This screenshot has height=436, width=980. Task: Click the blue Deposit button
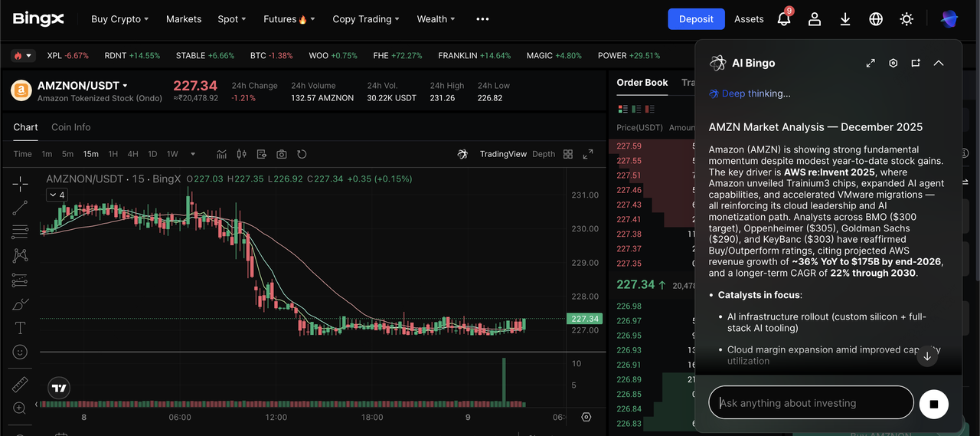point(696,19)
